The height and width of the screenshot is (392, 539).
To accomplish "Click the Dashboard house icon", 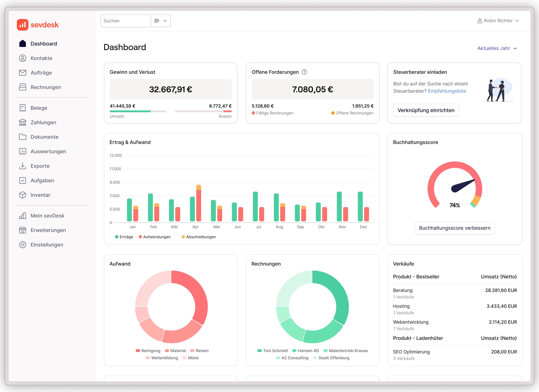I will [23, 43].
